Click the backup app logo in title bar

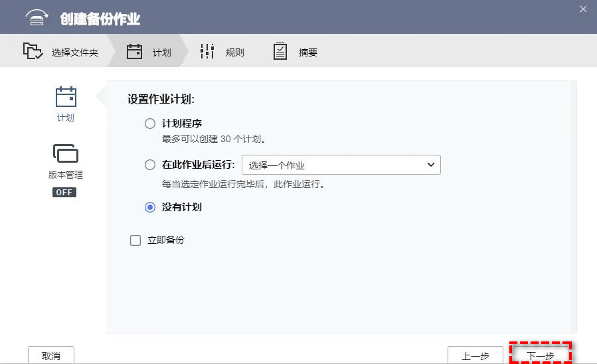(x=38, y=18)
